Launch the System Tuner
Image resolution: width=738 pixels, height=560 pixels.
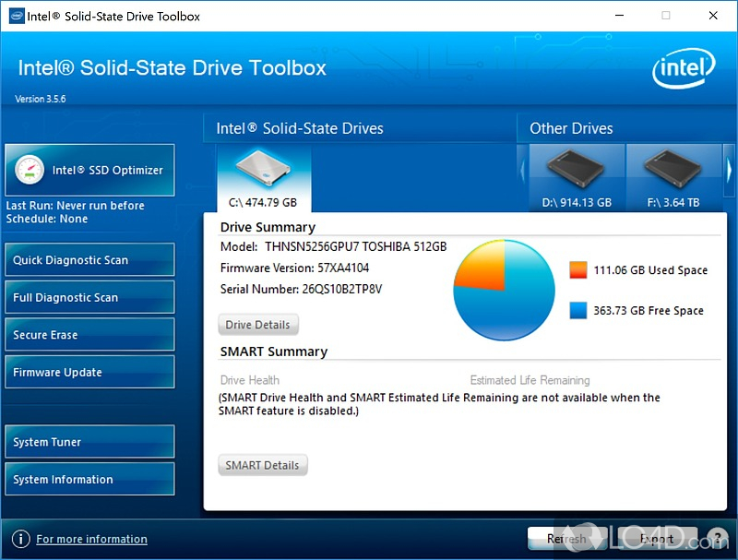(89, 442)
